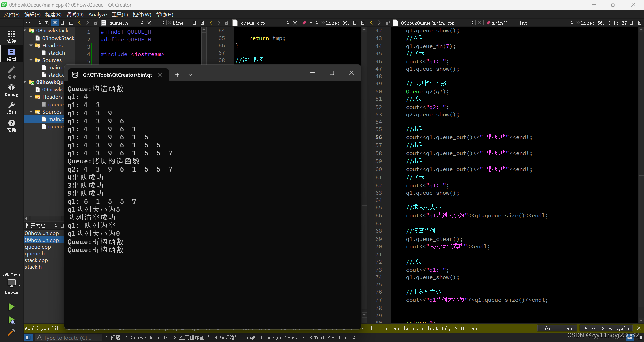Viewport: 644px width, 342px height.
Task: Run the project with green play button
Action: 11,307
